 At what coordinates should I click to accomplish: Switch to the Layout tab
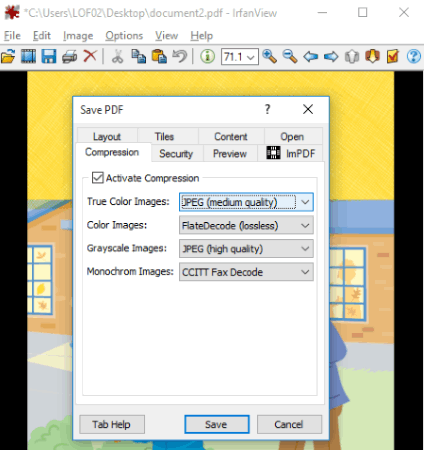coord(107,136)
